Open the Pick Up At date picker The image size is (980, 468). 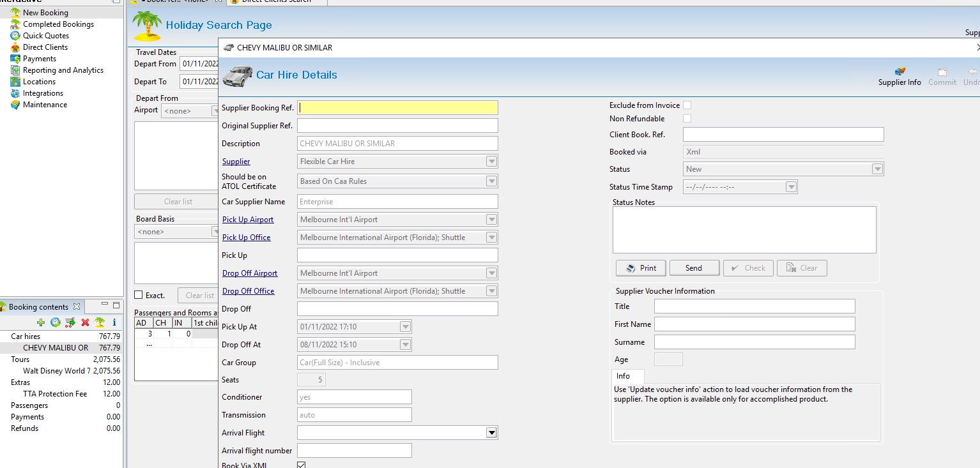click(x=405, y=327)
